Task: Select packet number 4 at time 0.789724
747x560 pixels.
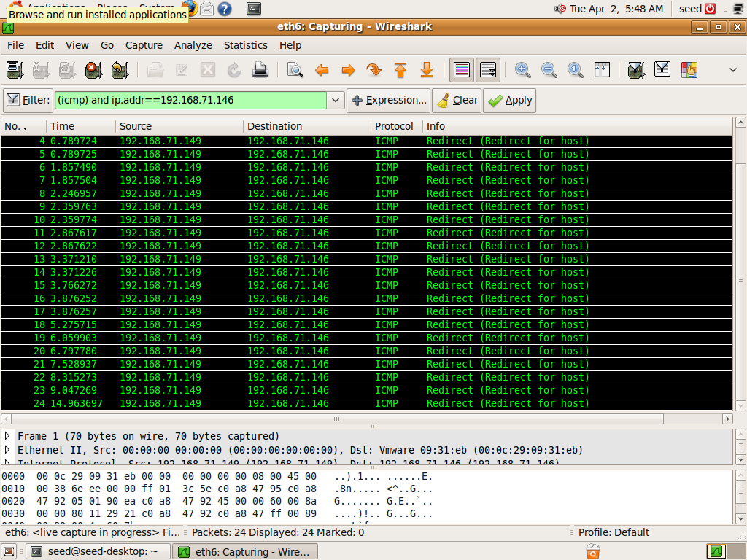Action: (366, 141)
